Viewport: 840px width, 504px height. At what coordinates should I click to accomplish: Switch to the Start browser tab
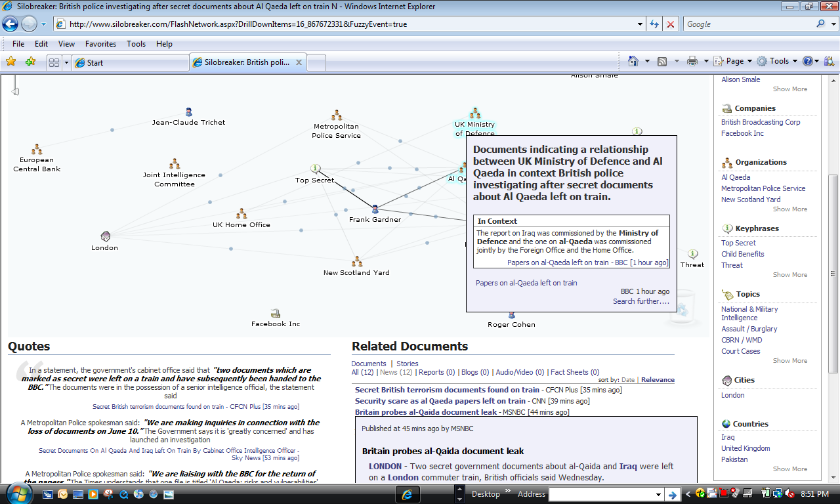130,63
